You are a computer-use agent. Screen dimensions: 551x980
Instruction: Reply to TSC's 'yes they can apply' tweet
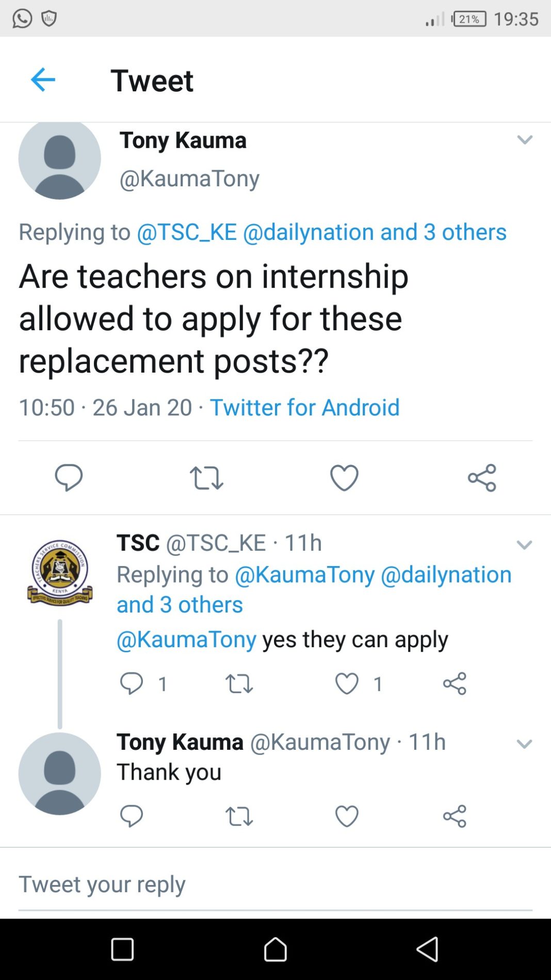[x=132, y=684]
